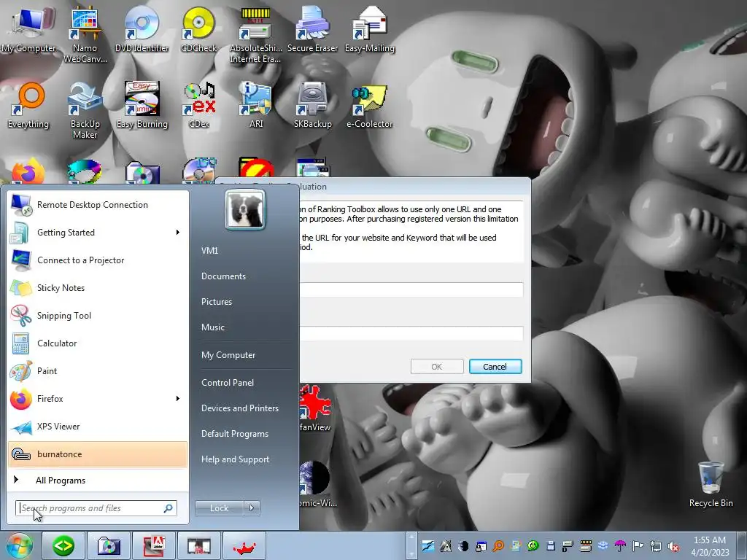Click the burnatonce program icon

click(20, 454)
